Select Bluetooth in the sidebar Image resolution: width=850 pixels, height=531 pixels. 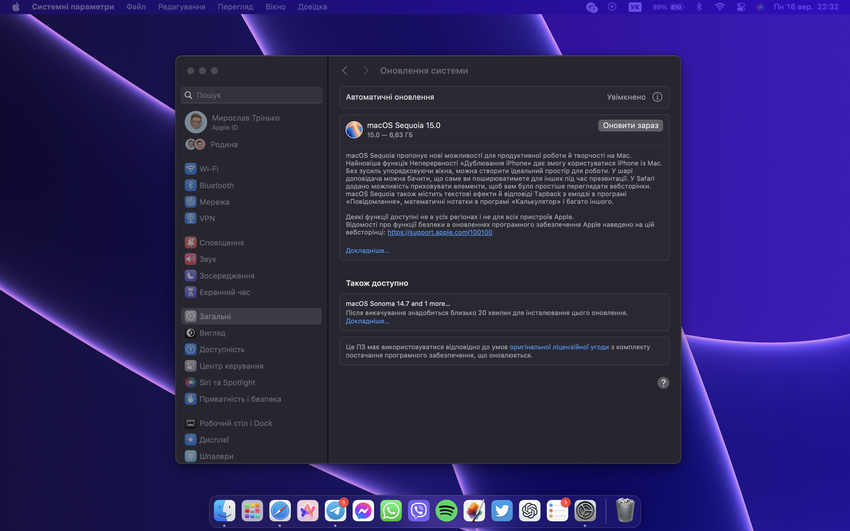[216, 185]
